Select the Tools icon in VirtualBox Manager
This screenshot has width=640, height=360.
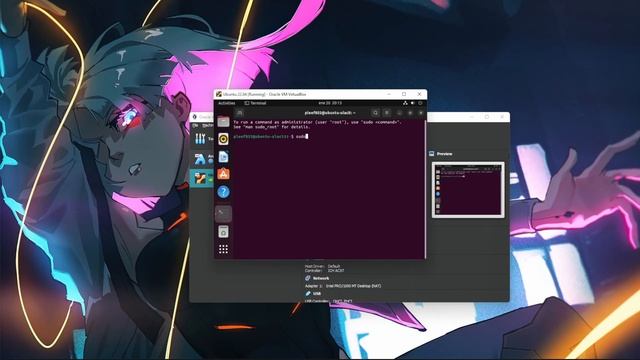pos(200,139)
